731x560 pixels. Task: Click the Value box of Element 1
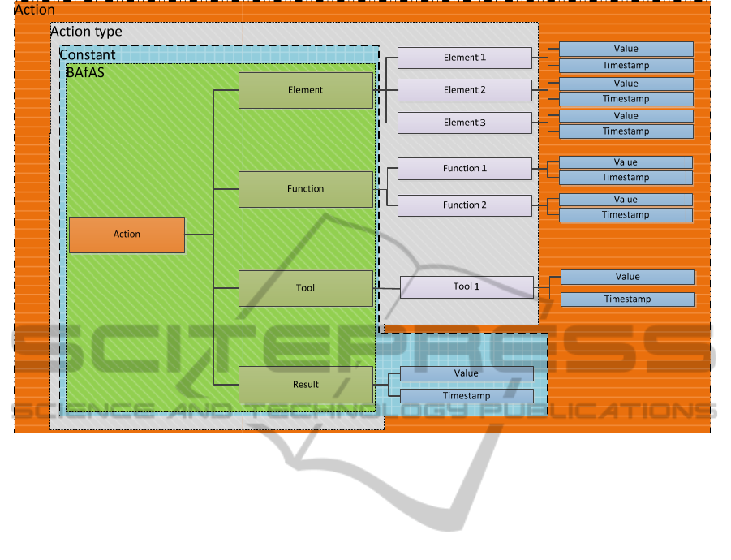(x=626, y=49)
